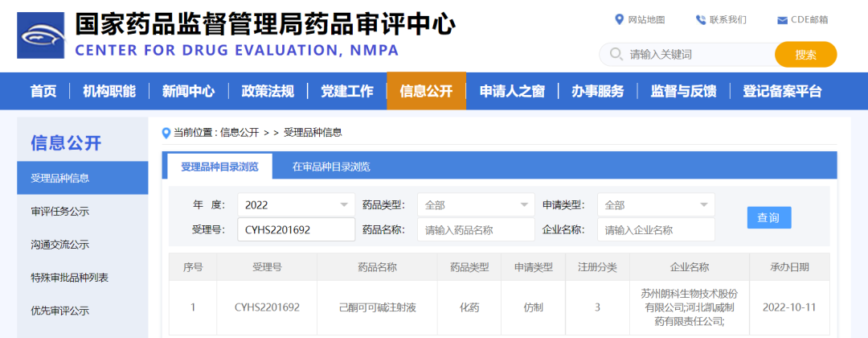Open the 党建工作 menu
Image resolution: width=868 pixels, height=338 pixels.
[347, 92]
